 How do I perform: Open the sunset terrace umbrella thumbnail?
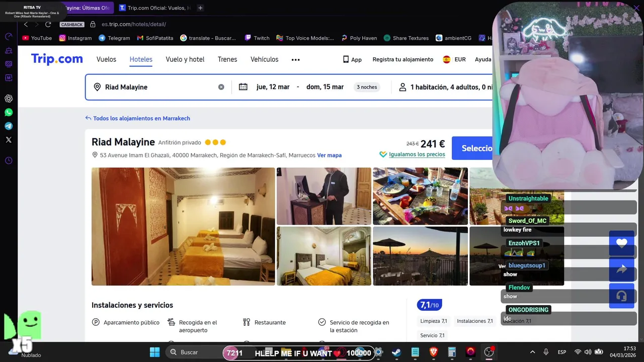(420, 256)
